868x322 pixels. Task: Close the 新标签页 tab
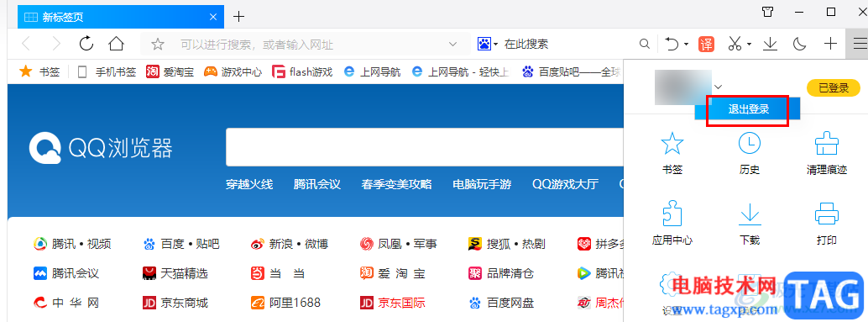point(213,17)
